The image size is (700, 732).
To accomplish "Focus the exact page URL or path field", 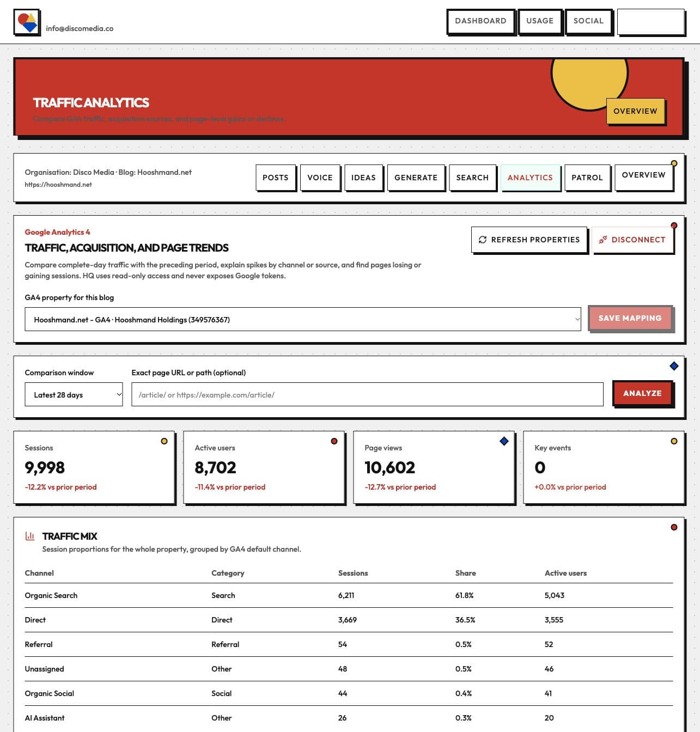I will tap(367, 394).
